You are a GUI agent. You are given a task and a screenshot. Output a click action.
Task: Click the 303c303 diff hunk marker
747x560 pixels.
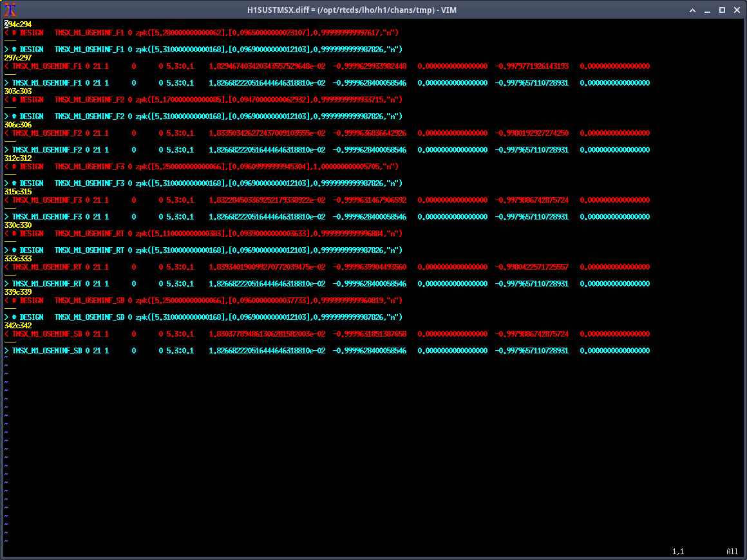click(18, 91)
